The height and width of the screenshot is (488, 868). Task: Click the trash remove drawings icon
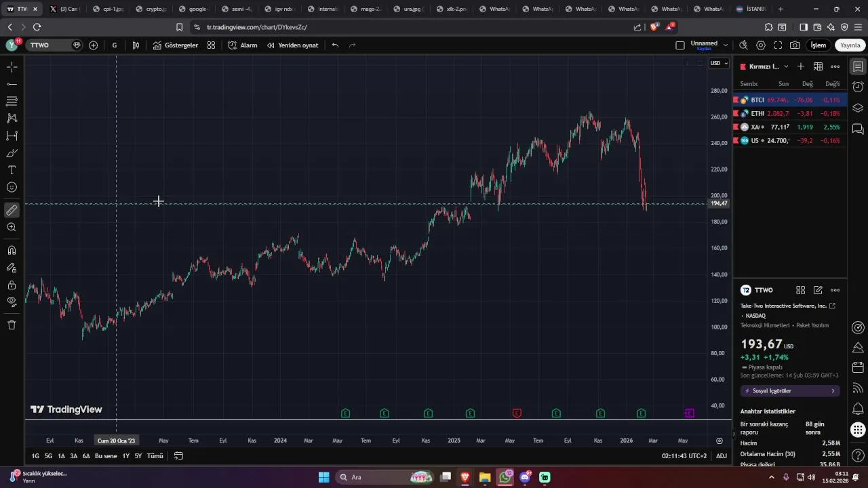(12, 325)
